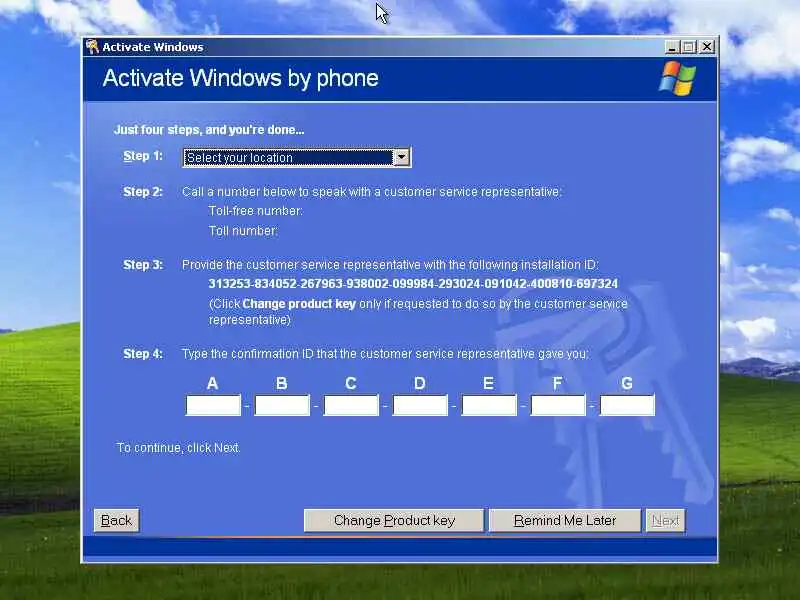Screen dimensions: 800x600
Task: Choose Remind Me Later
Action: click(565, 520)
